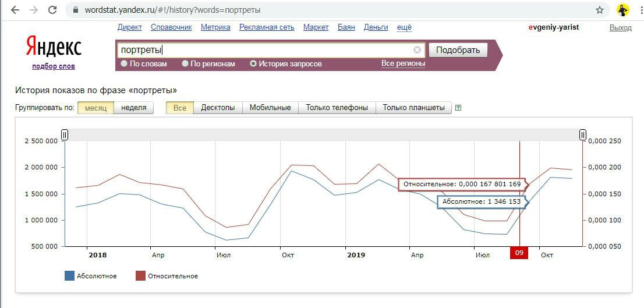The image size is (644, 308).
Task: Switch to Только планшеты tab
Action: click(413, 108)
